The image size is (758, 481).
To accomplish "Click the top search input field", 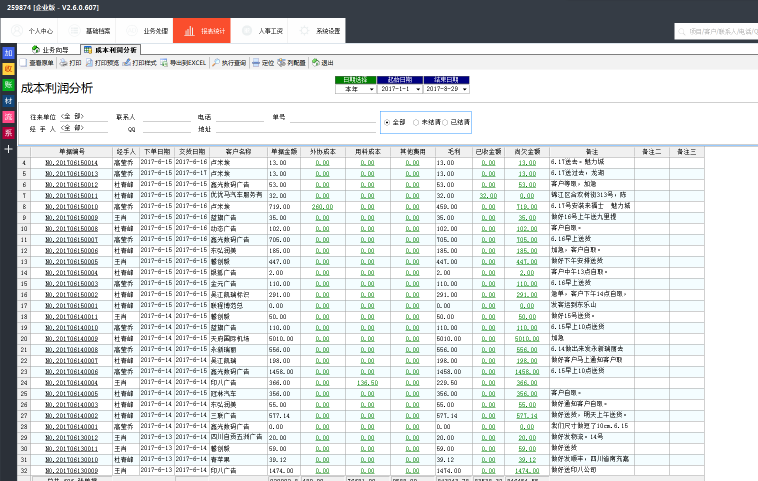I will click(715, 31).
